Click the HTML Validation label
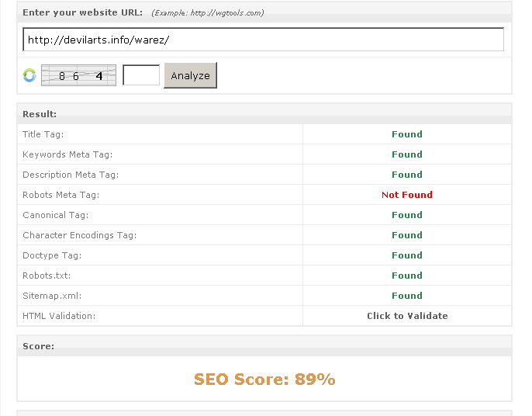The width and height of the screenshot is (532, 416). coord(59,316)
